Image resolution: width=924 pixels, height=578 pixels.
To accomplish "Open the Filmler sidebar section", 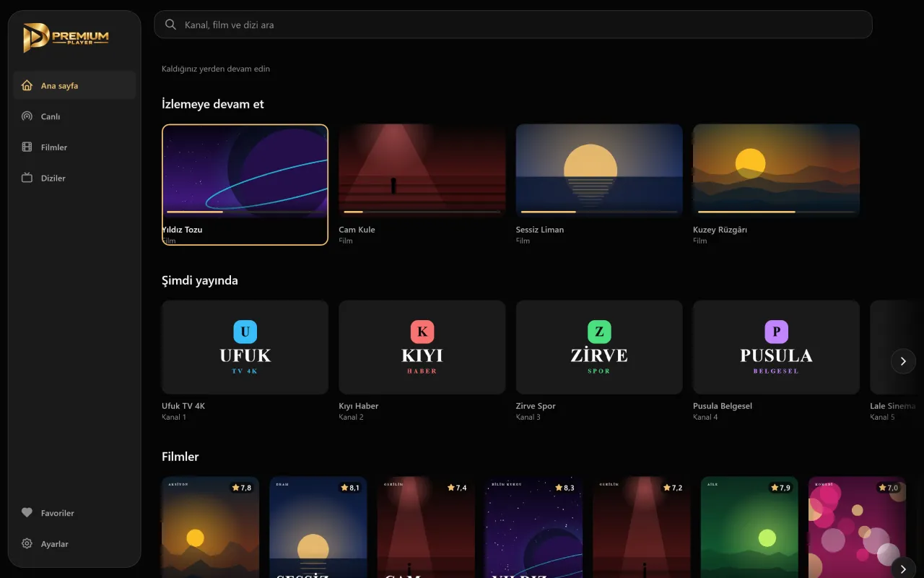I will (x=74, y=147).
